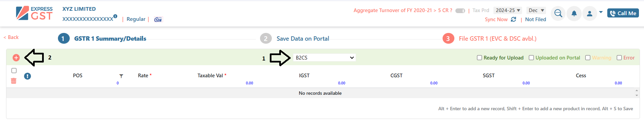This screenshot has width=644, height=124.
Task: Click the red add record plus icon
Action: (x=16, y=58)
